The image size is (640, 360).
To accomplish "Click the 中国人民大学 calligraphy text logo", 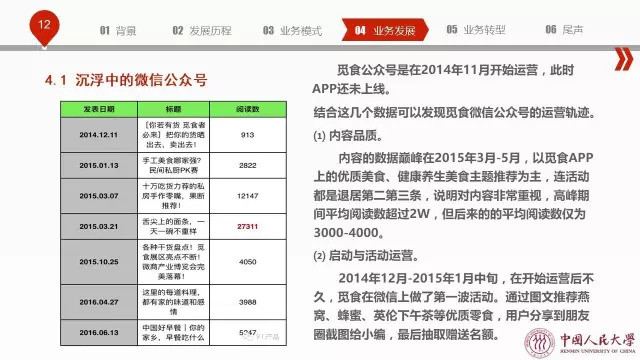I will point(598,342).
